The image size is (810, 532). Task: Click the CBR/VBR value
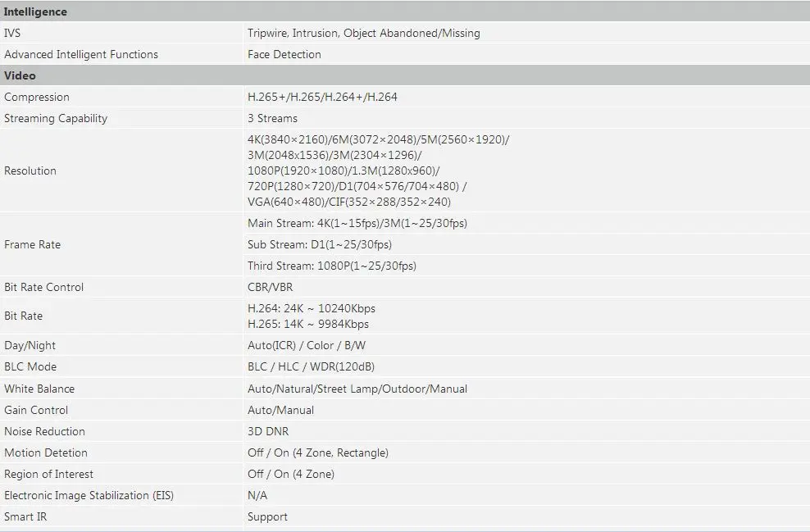[271, 287]
